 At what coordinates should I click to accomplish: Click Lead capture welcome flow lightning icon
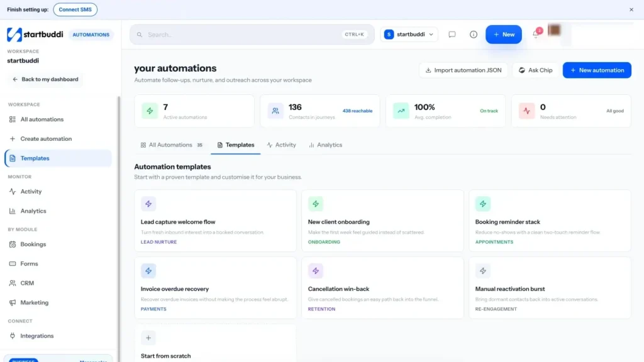point(148,204)
